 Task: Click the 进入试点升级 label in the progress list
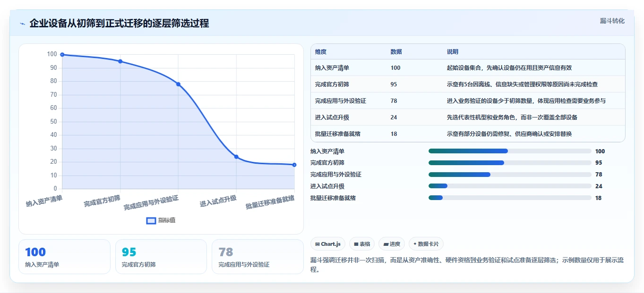pos(327,186)
